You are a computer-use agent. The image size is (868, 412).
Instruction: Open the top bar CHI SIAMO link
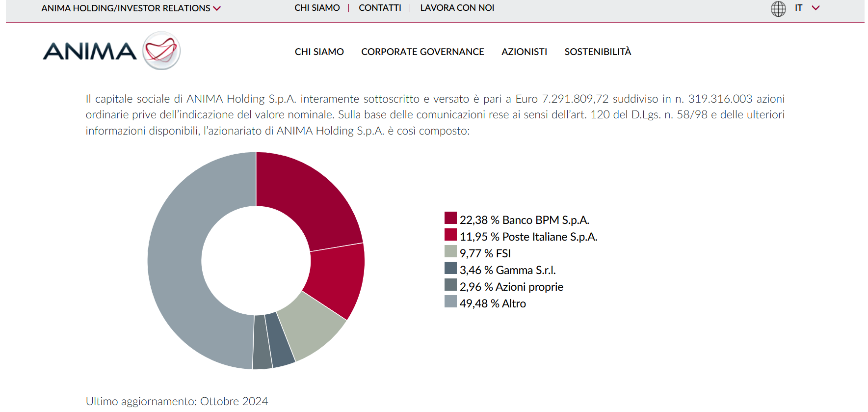coord(317,8)
